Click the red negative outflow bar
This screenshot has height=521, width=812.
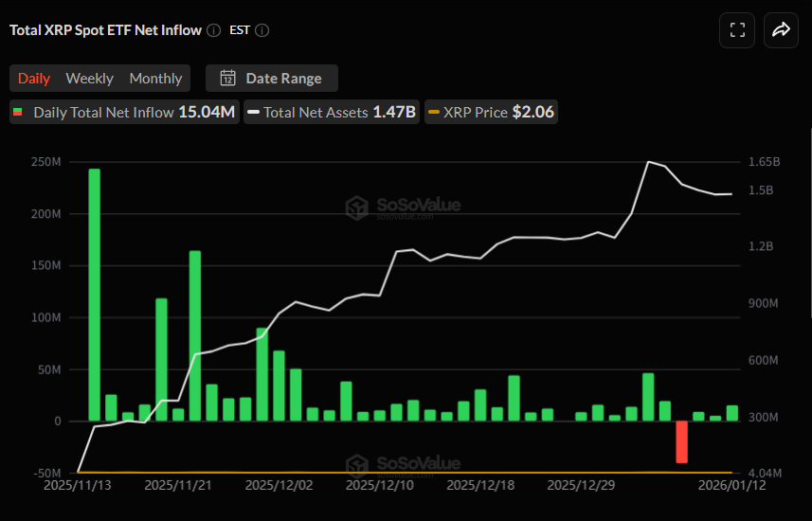point(681,441)
